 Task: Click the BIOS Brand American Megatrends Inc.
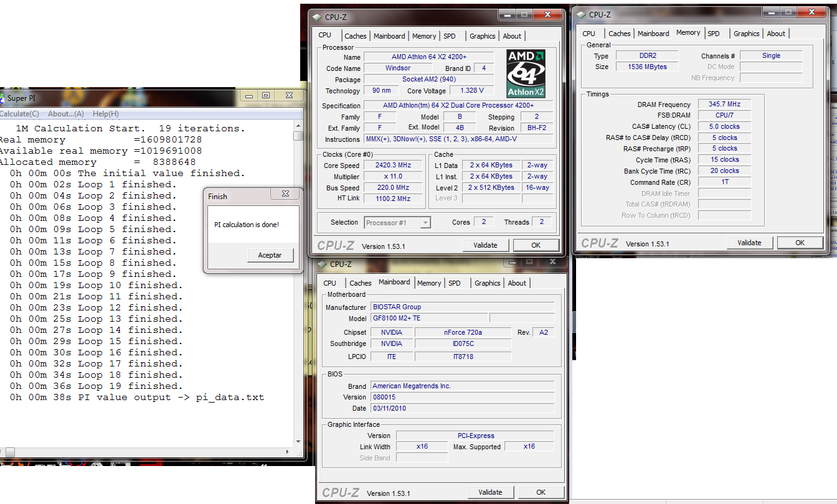[462, 386]
